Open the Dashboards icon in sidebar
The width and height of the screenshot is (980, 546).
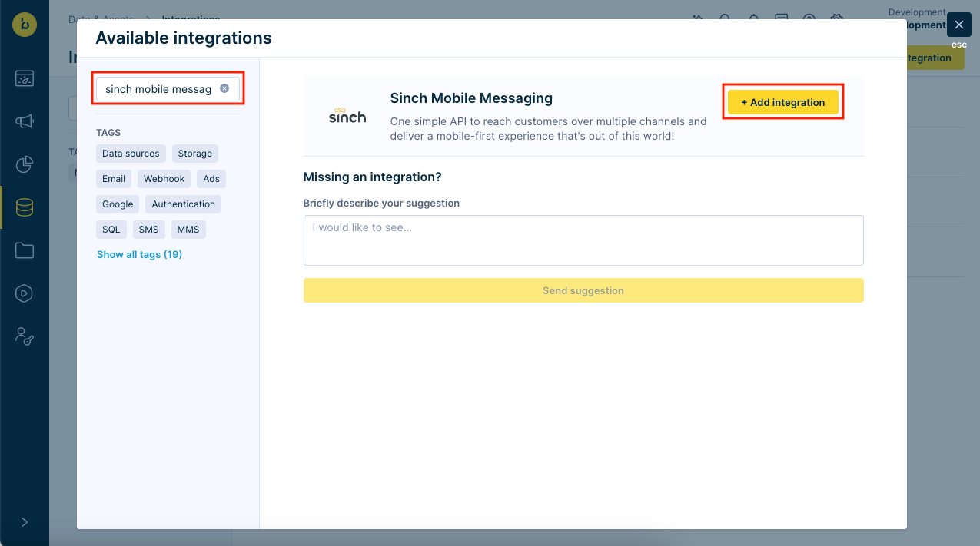[x=25, y=78]
